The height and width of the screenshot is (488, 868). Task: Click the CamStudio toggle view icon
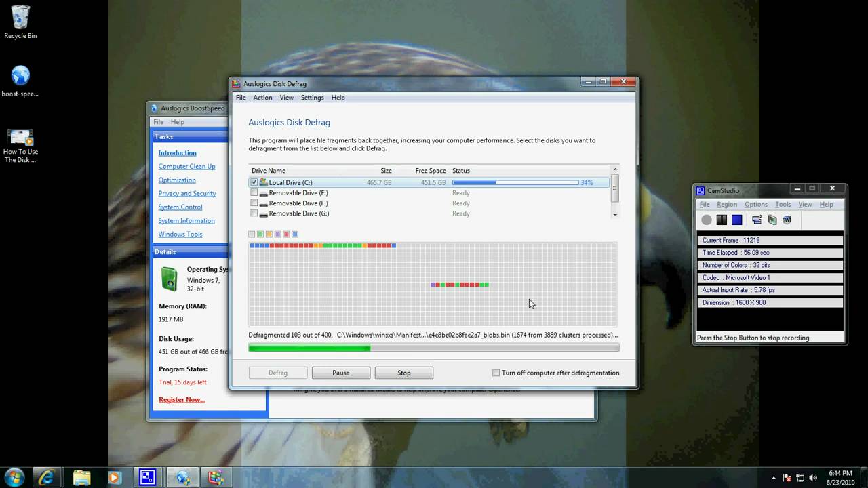click(x=757, y=220)
